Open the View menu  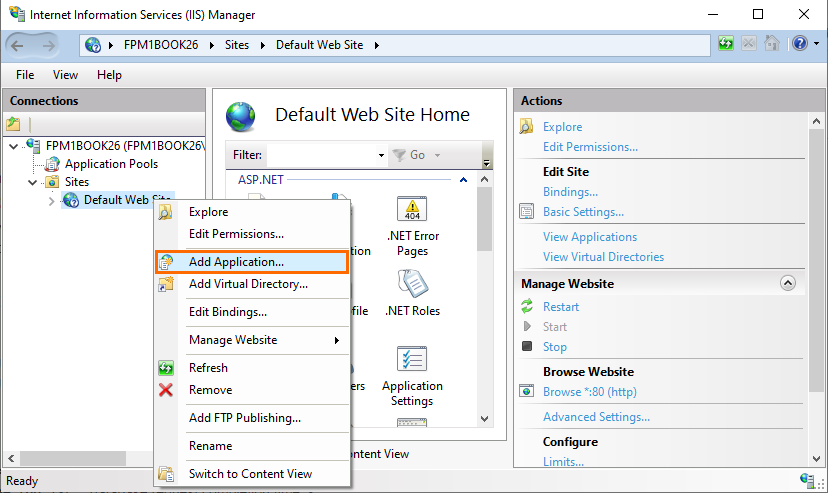pos(65,75)
